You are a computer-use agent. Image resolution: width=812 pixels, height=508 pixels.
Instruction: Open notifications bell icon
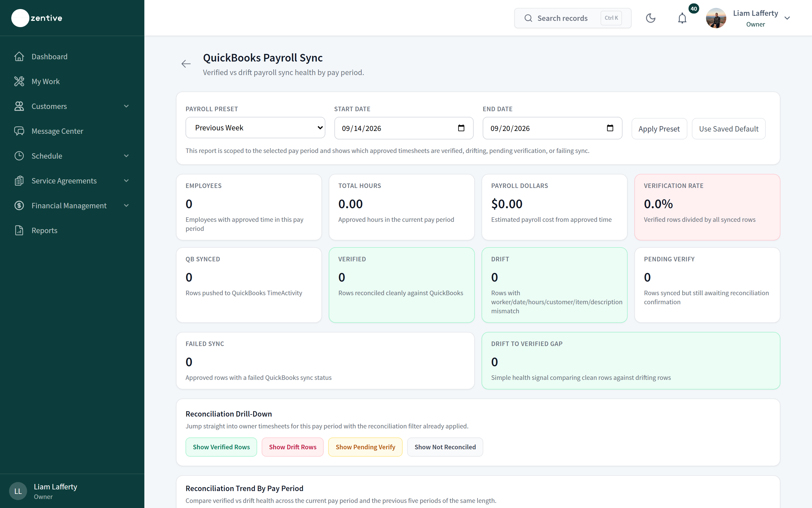[x=682, y=18]
